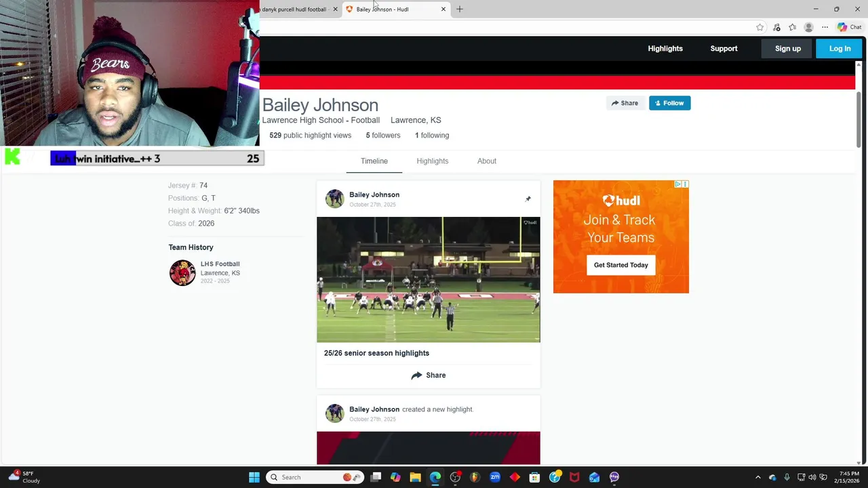Open Microsoft Edge from the taskbar

click(435, 477)
